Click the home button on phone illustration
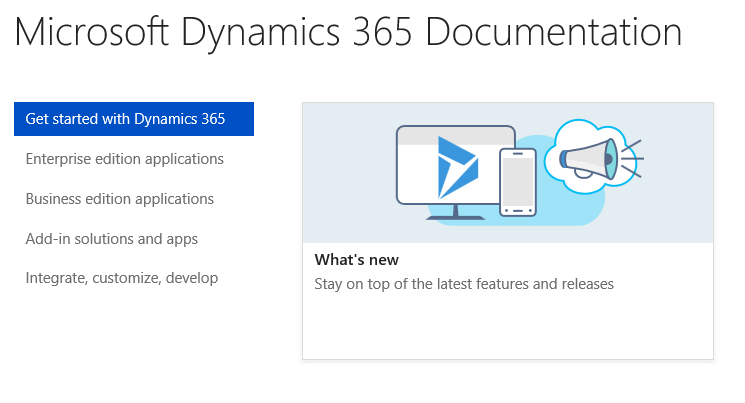 pos(517,210)
